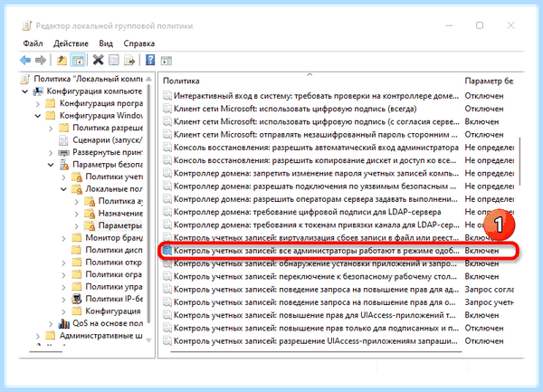Open the Действие menu
This screenshot has height=392, width=543.
71,43
